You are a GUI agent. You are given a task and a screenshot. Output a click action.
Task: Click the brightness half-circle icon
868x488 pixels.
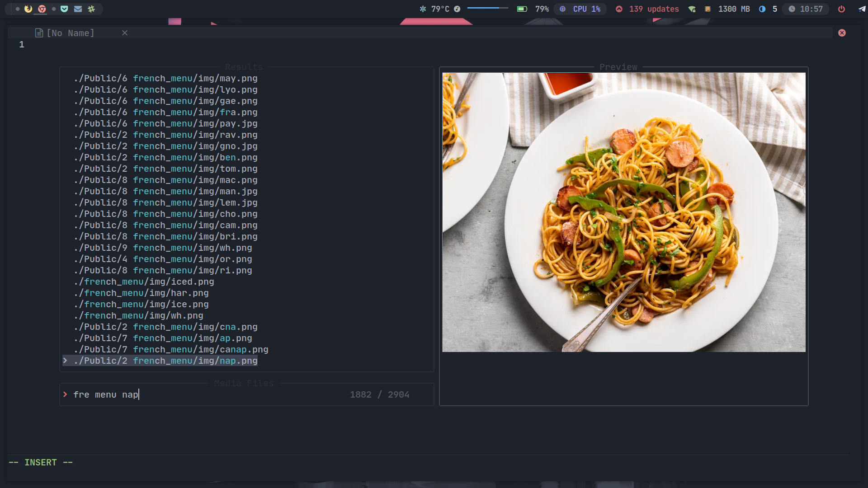click(x=762, y=9)
